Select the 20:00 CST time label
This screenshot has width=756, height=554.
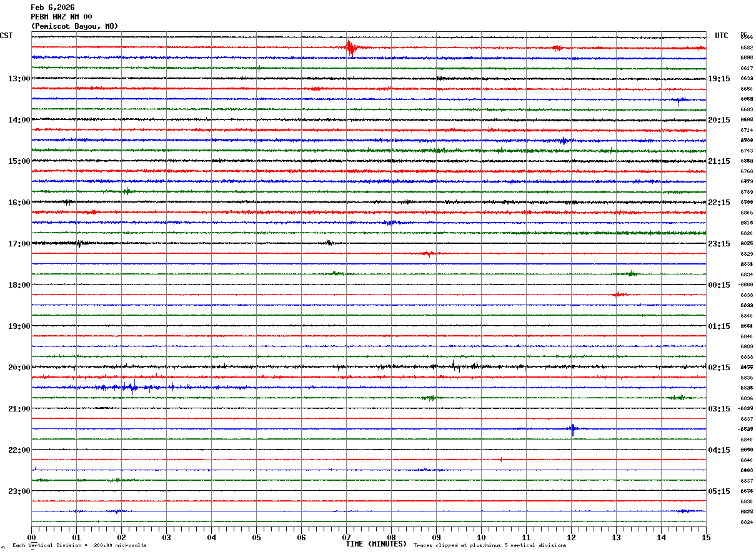pos(19,368)
